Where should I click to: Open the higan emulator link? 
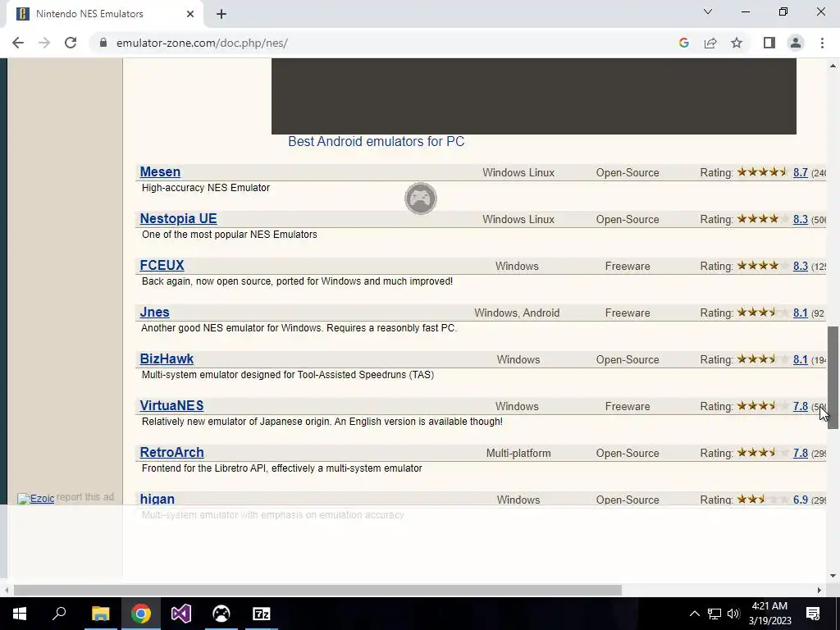tap(157, 499)
